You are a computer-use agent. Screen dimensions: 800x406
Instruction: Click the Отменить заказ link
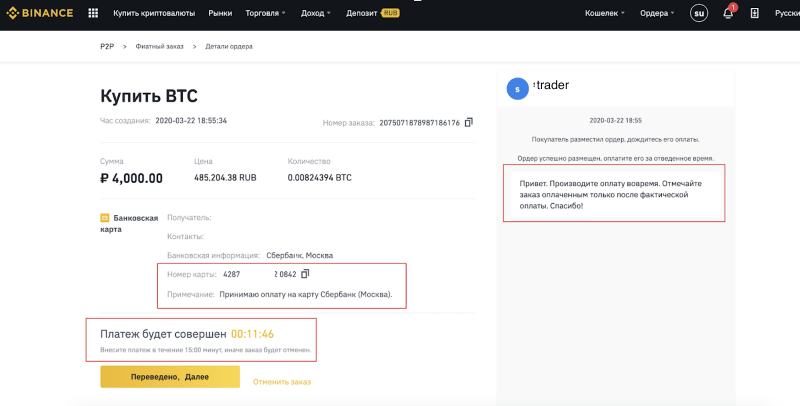click(282, 382)
